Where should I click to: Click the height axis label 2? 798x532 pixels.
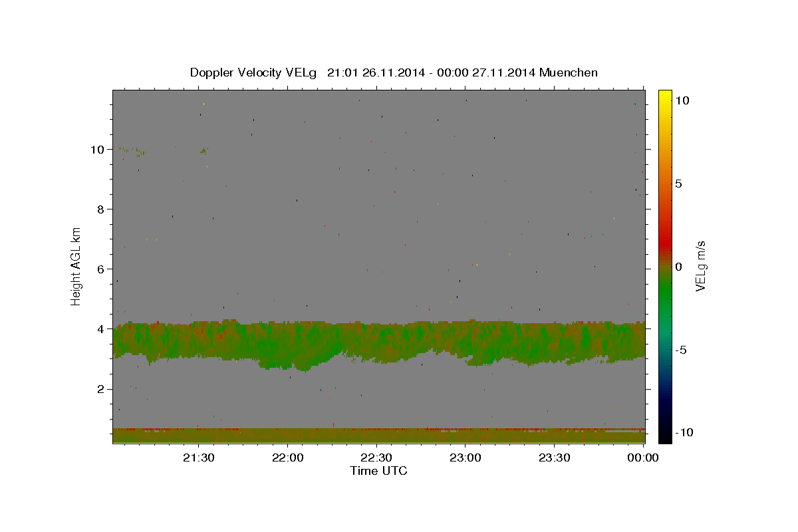[102, 389]
